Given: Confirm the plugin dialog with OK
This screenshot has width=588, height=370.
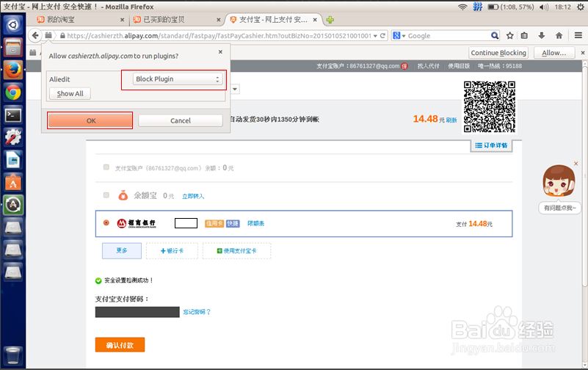Looking at the screenshot, I should (x=90, y=120).
